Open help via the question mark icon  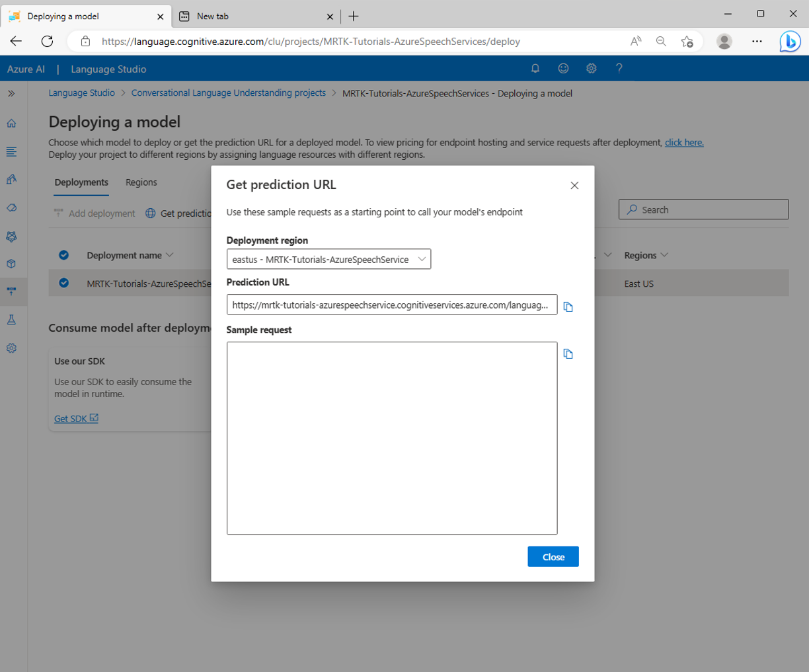pos(619,68)
